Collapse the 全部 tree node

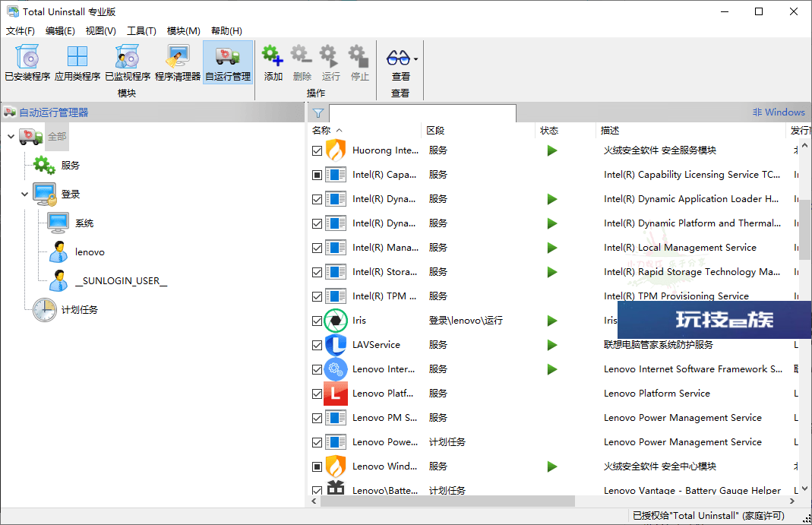tap(11, 137)
